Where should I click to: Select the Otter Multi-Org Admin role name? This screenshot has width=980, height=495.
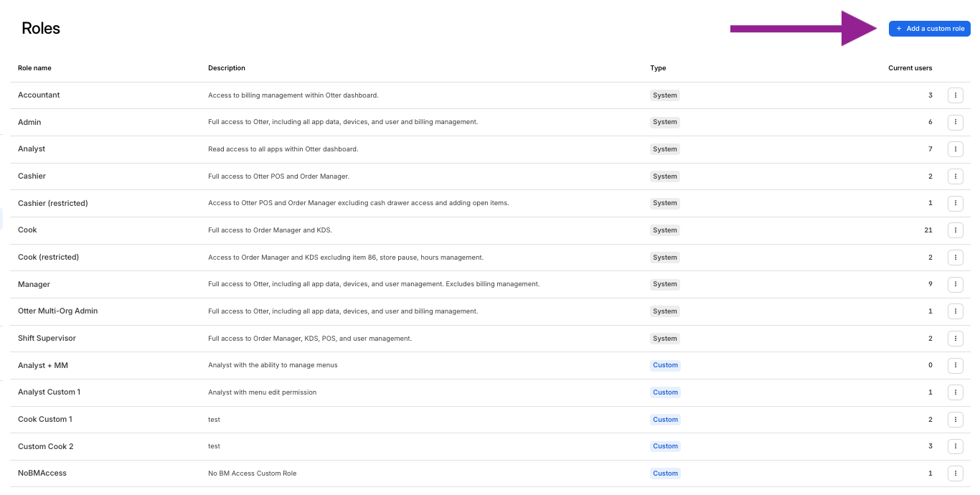[x=57, y=311]
